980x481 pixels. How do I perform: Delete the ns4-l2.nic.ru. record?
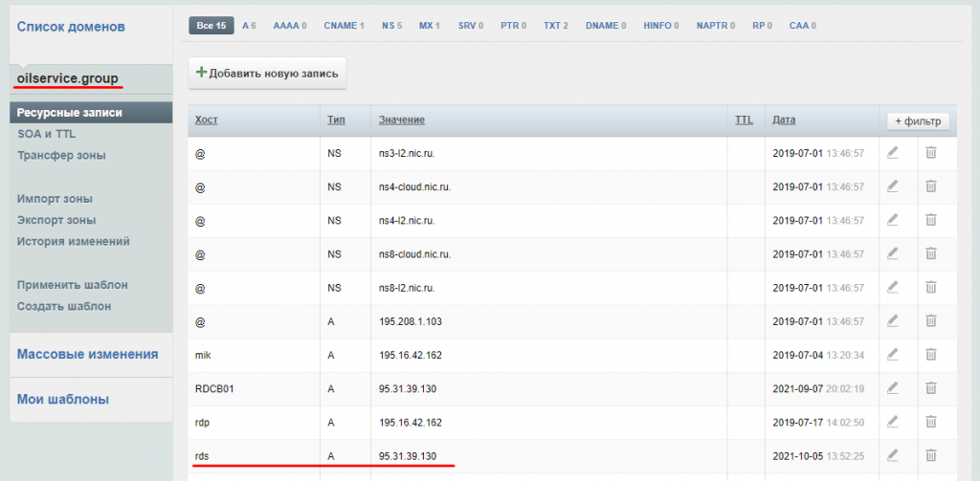[x=930, y=219]
